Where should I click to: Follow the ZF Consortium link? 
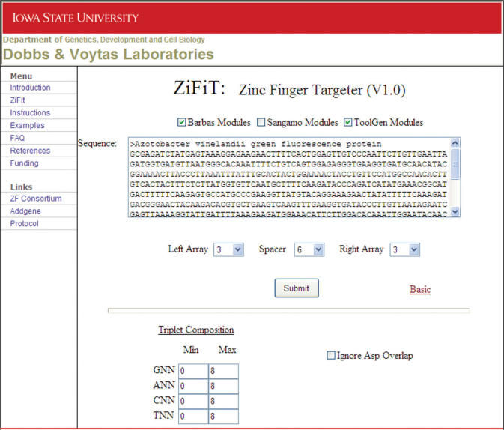pos(36,199)
